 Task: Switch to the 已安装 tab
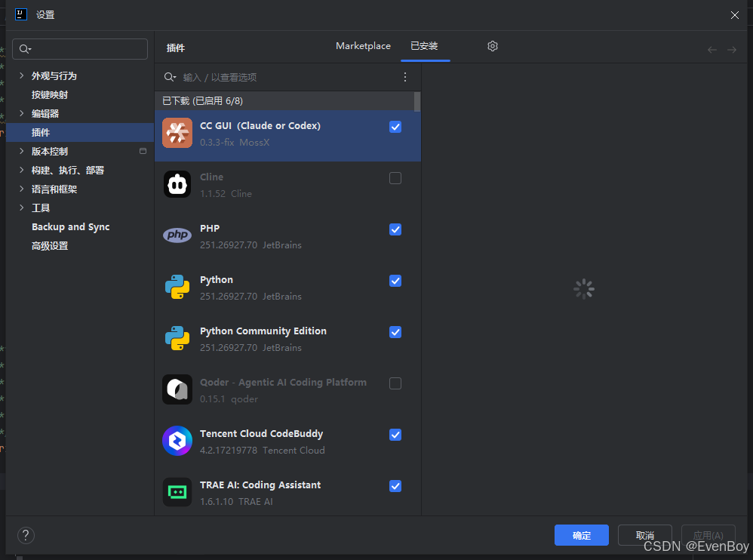pyautogui.click(x=424, y=46)
